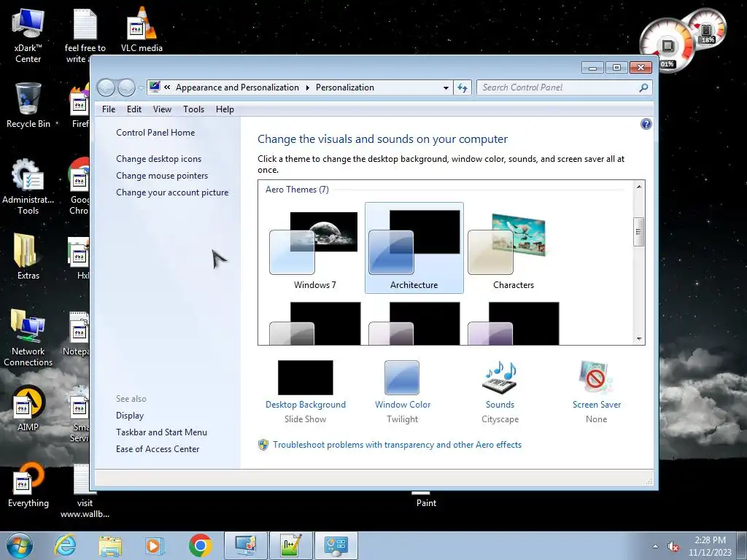Open Administrative Tools desktop icon

point(28,187)
